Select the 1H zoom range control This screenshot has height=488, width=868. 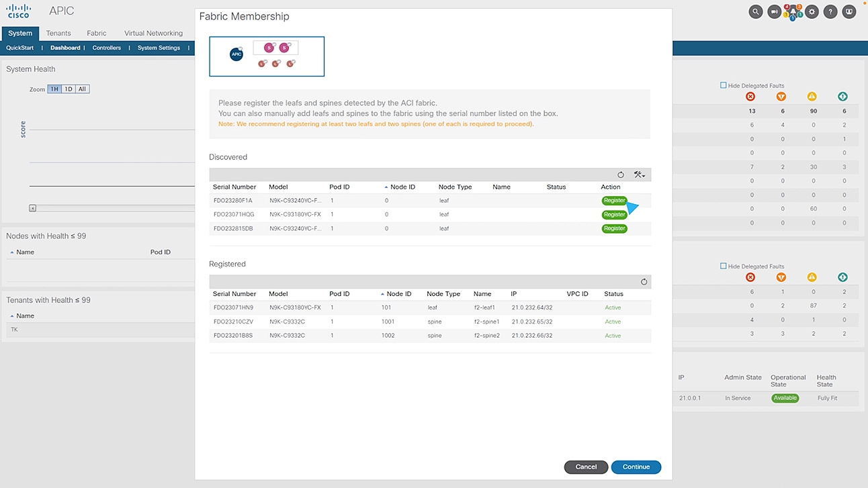(x=53, y=88)
